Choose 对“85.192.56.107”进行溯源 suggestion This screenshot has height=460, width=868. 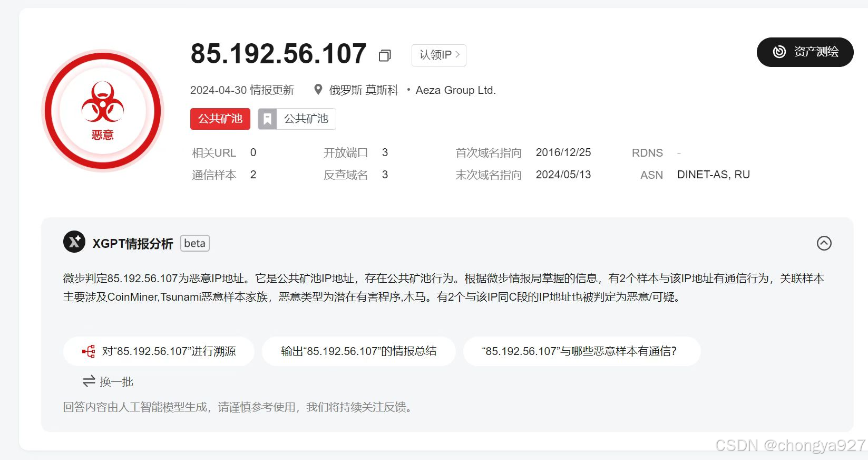click(159, 351)
